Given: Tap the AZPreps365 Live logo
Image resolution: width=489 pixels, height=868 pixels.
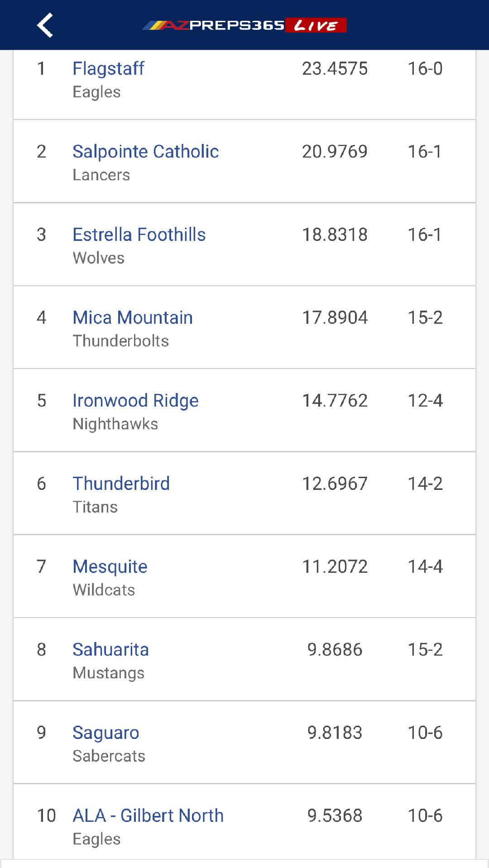Looking at the screenshot, I should (x=244, y=25).
